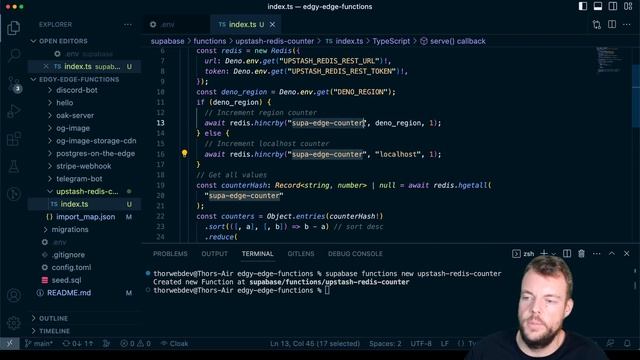Close index.ts in Open Editors list
Viewport: 640px width, 360px height.
pos(46,66)
